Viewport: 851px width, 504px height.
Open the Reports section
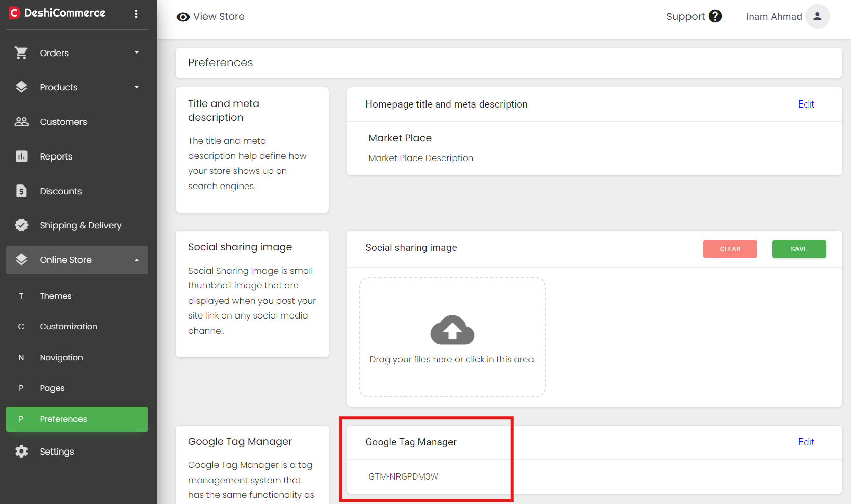pos(77,156)
